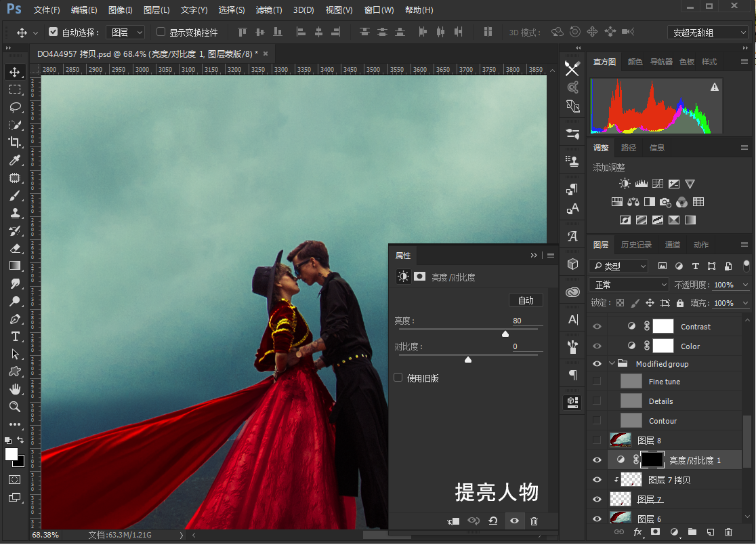This screenshot has height=545, width=756.
Task: Click the brightness slider handle
Action: tap(505, 334)
